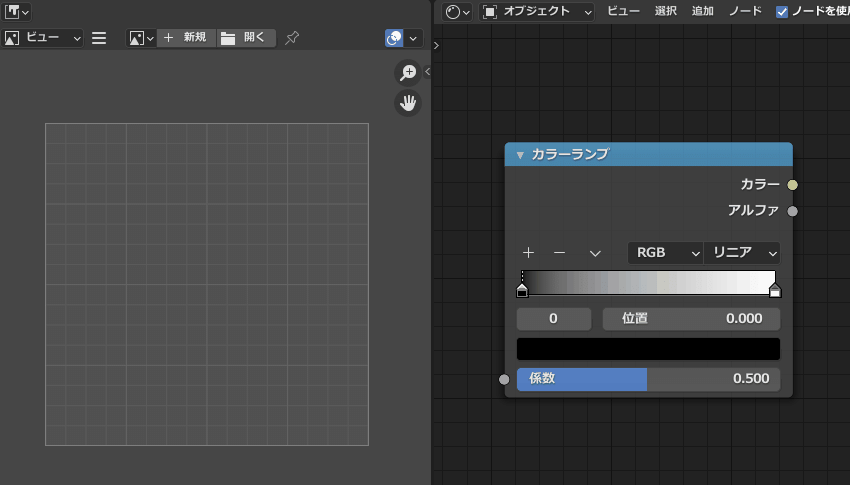Open the RGB color mode dropdown

[x=665, y=253]
